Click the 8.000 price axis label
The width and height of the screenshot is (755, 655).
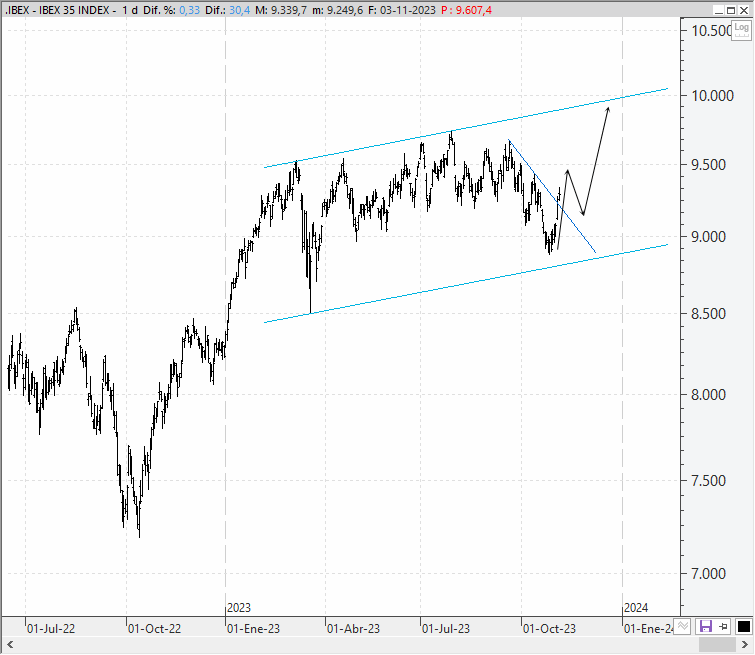tap(708, 395)
